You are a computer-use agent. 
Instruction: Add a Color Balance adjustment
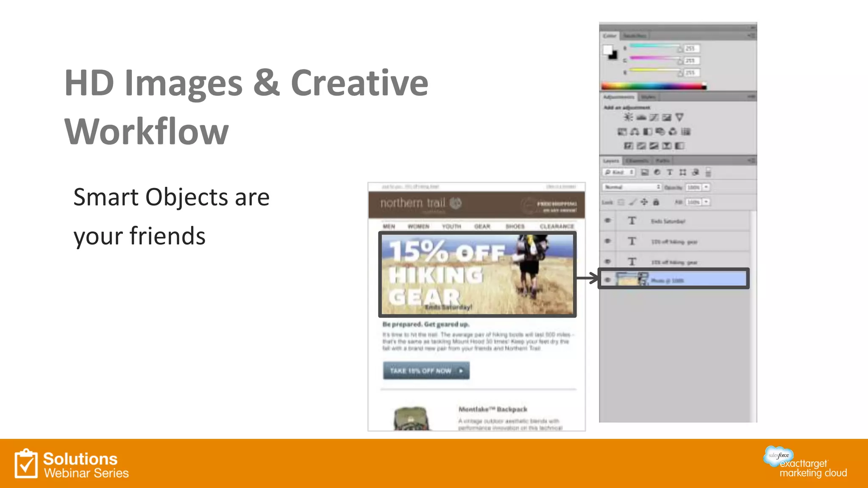click(x=634, y=132)
